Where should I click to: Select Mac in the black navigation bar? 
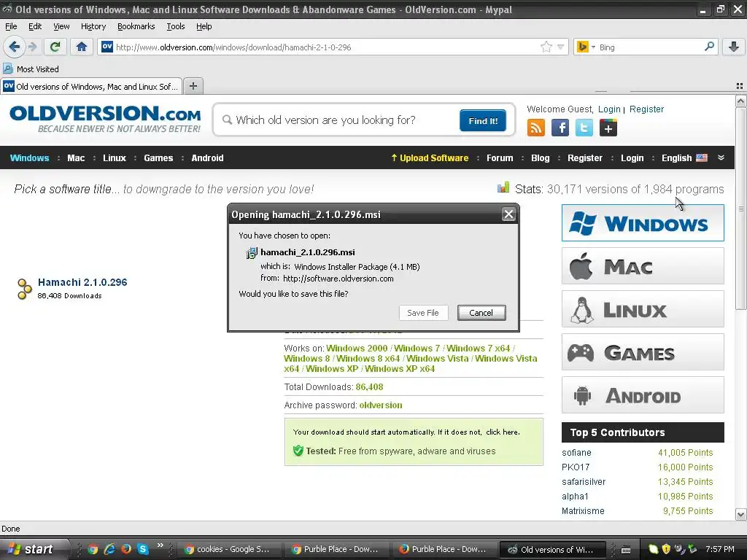76,157
